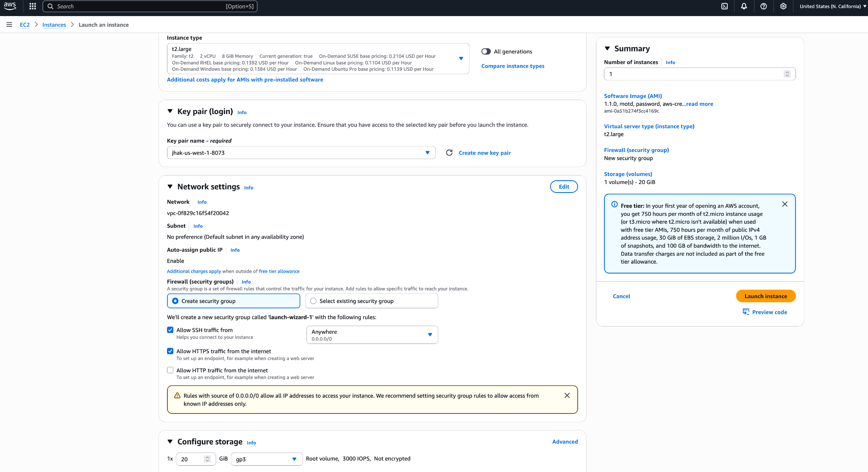The image size is (868, 472).
Task: Click the Launch instance button
Action: pos(765,296)
